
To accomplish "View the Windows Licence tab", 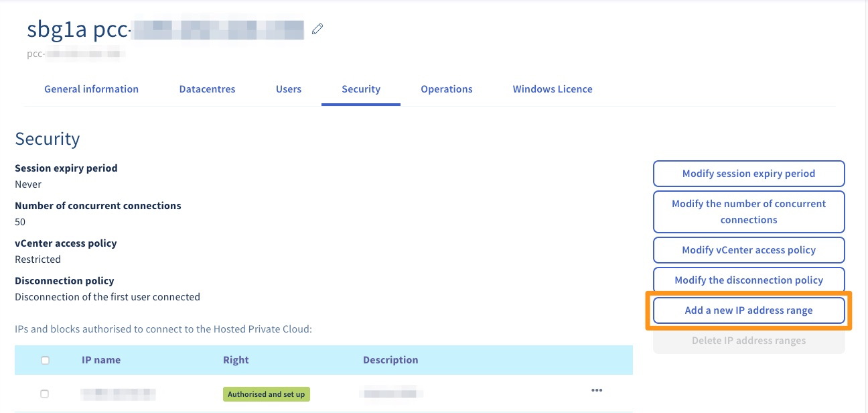I will tap(552, 88).
